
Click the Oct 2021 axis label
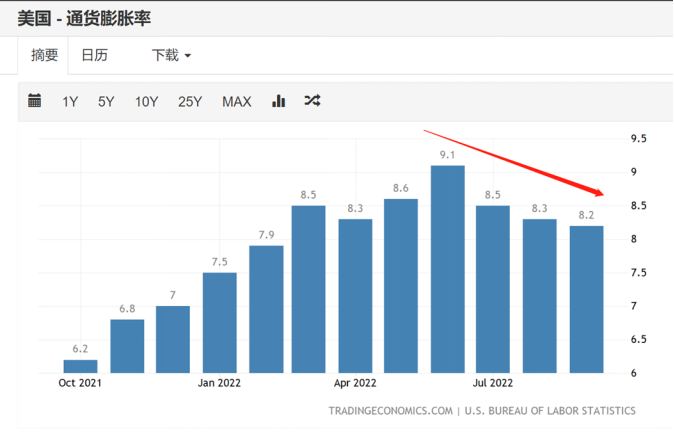pyautogui.click(x=80, y=383)
